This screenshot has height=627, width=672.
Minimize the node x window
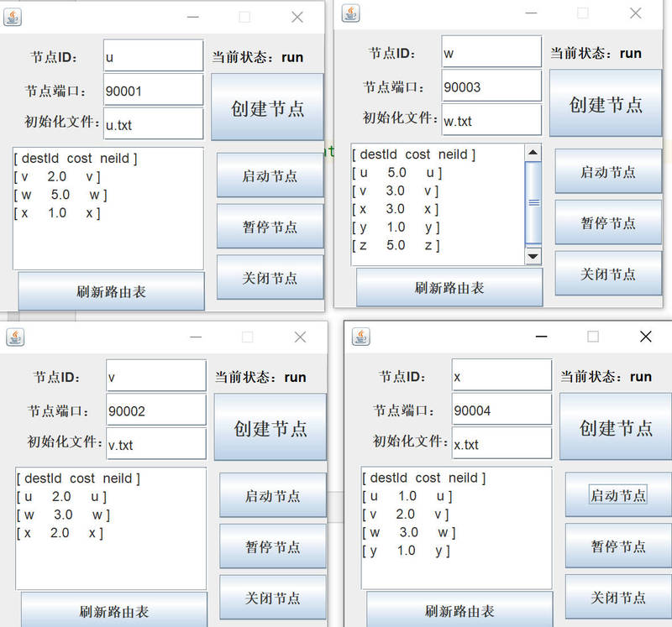[541, 337]
